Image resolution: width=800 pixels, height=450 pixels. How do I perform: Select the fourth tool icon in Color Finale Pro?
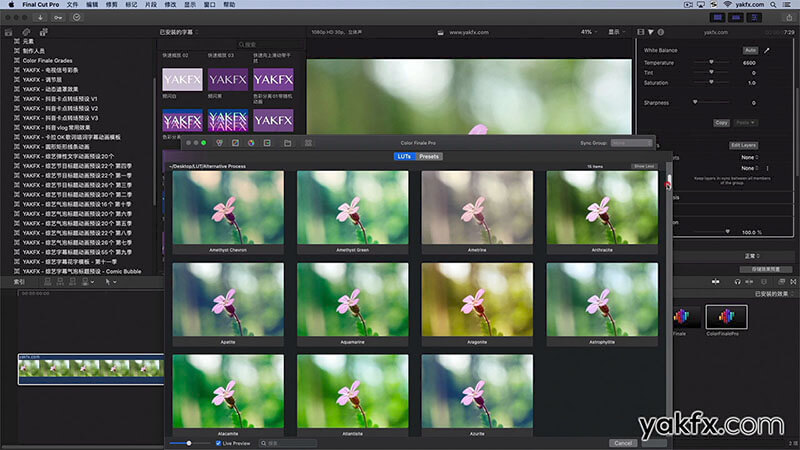267,143
